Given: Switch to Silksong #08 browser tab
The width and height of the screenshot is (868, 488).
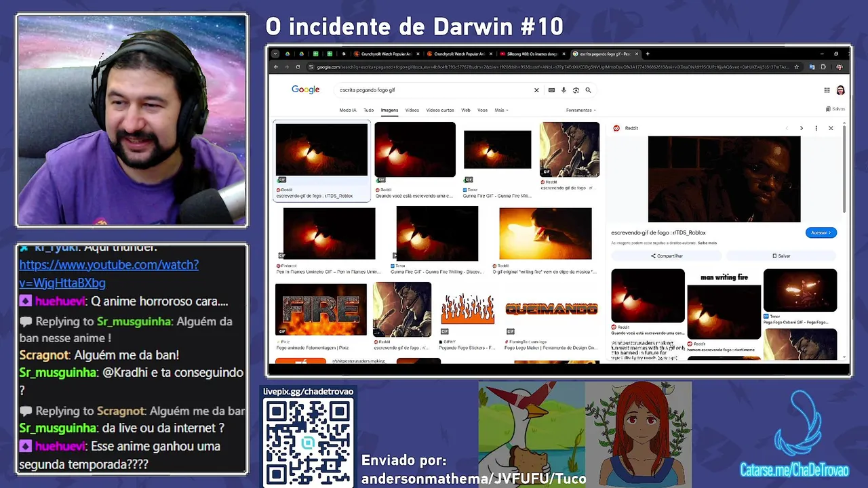Looking at the screenshot, I should (532, 54).
